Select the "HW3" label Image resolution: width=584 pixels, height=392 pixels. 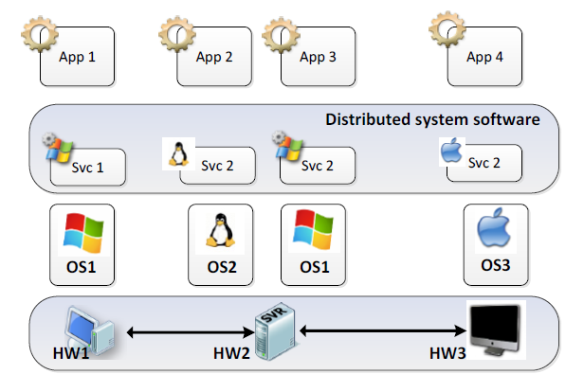(x=447, y=353)
